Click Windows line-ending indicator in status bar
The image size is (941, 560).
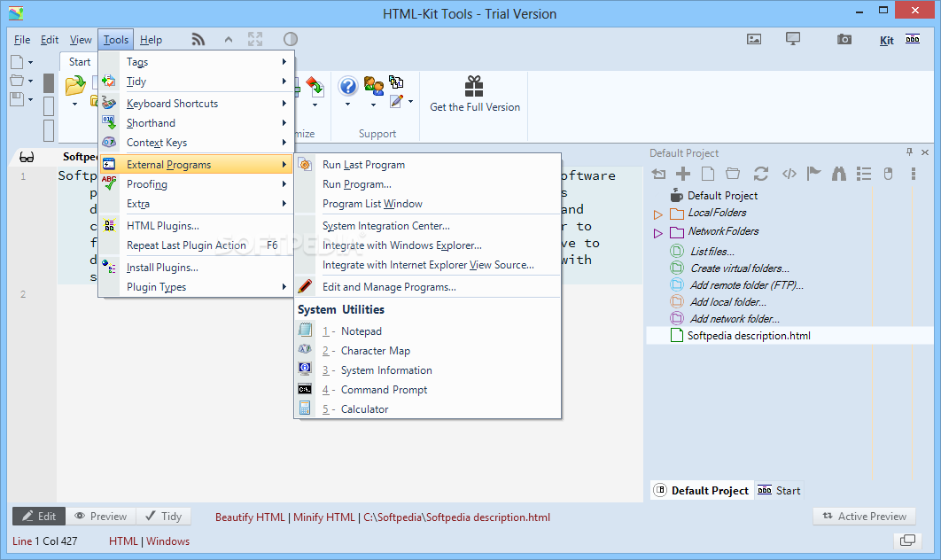pyautogui.click(x=168, y=541)
